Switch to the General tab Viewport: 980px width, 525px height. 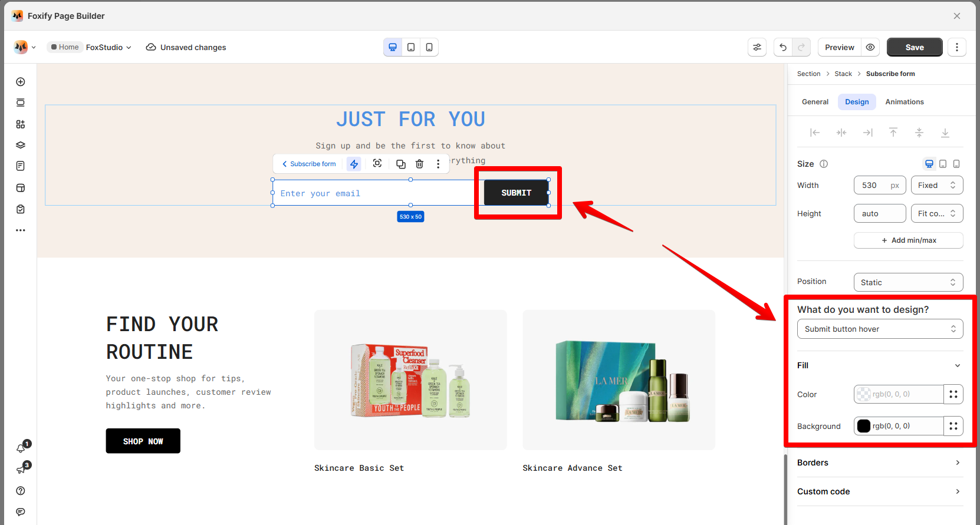(x=815, y=102)
